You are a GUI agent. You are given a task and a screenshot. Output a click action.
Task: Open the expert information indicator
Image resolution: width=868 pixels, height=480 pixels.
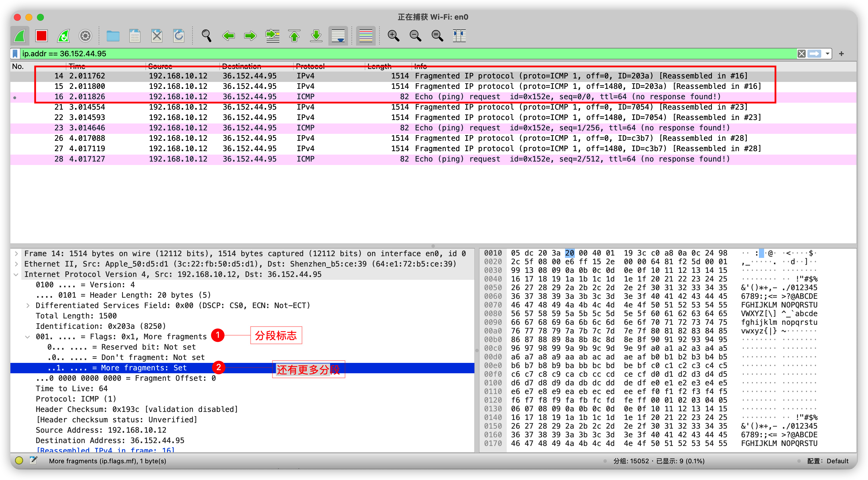[x=19, y=460]
